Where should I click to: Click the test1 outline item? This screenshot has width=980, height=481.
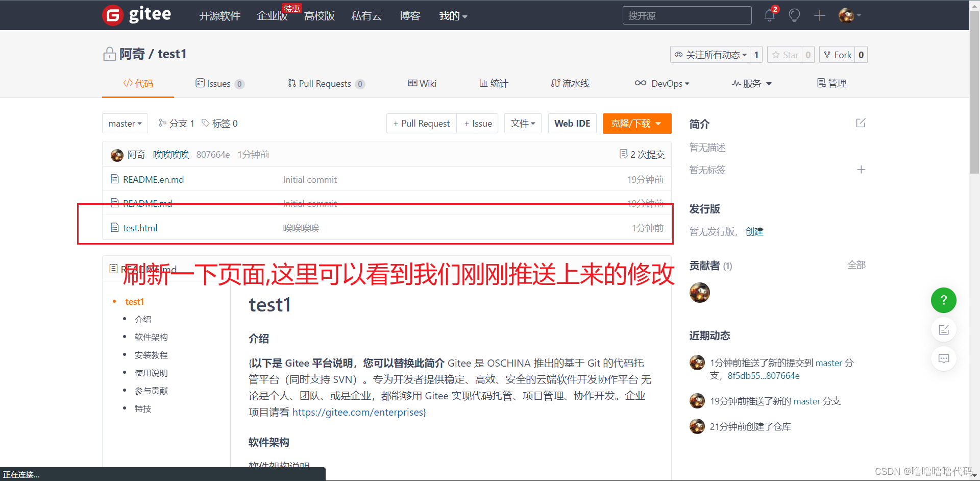134,302
